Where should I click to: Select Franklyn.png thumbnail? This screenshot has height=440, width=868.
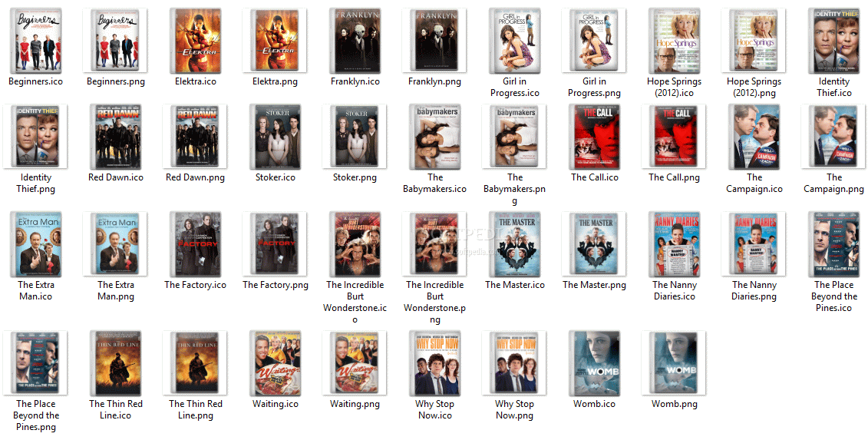pos(434,41)
